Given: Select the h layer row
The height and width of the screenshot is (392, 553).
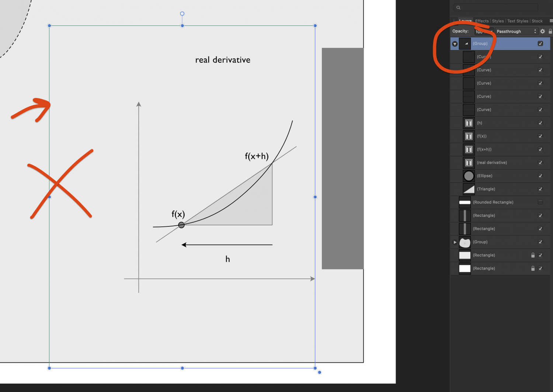Looking at the screenshot, I should point(500,123).
